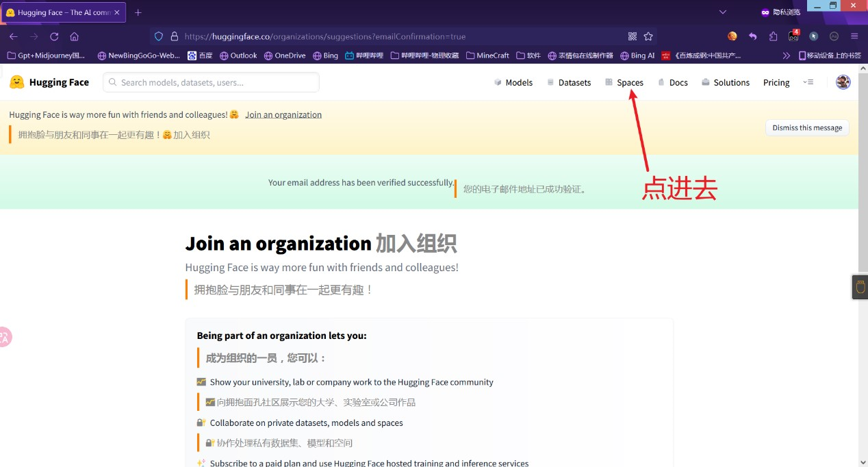This screenshot has height=467, width=868.
Task: Click the Show your university, lab line
Action: click(x=351, y=382)
